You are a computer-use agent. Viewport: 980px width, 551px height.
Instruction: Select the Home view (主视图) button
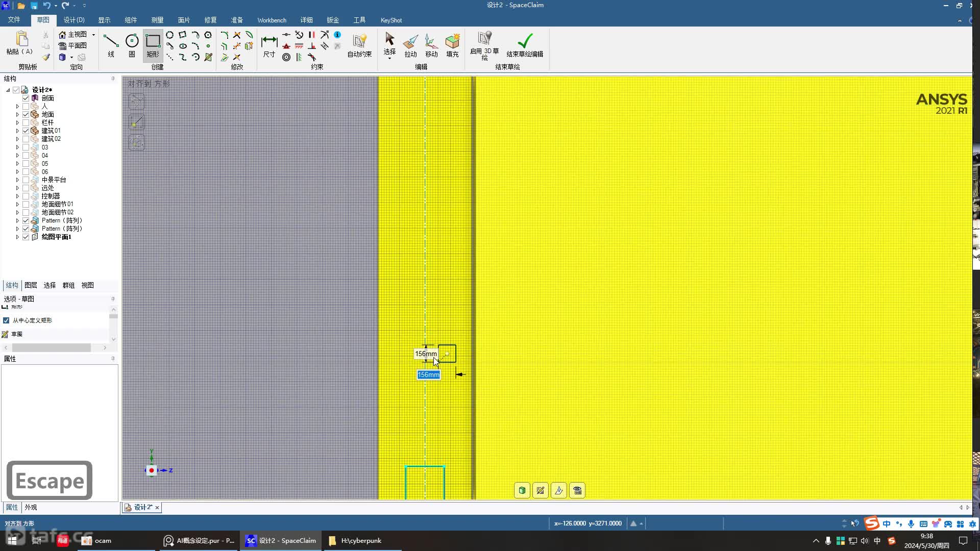[72, 34]
